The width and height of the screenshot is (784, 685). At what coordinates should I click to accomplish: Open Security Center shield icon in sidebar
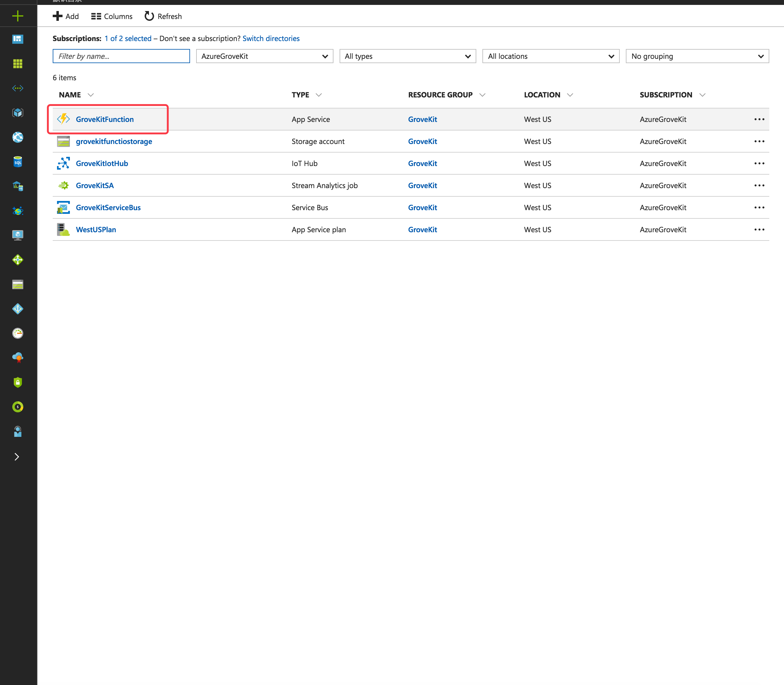[17, 382]
